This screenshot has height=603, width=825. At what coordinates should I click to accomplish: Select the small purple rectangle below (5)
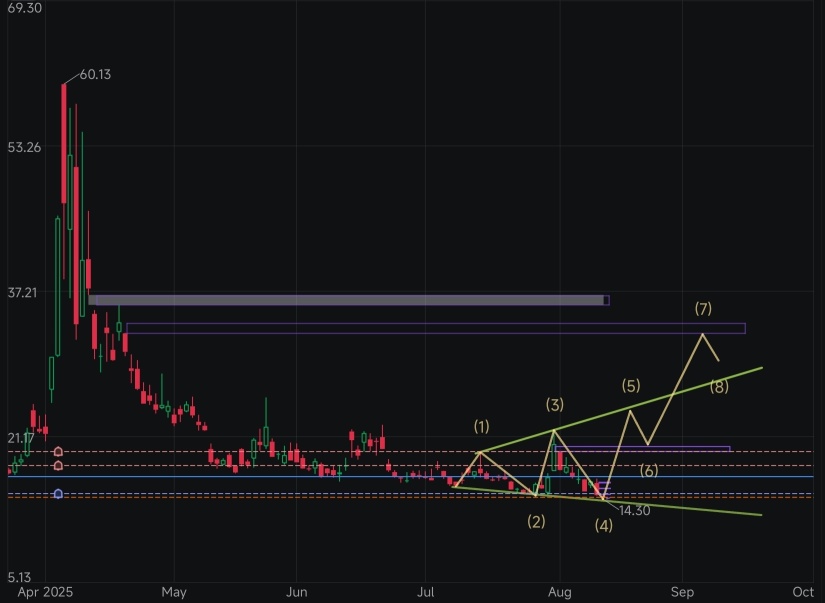pyautogui.click(x=642, y=449)
